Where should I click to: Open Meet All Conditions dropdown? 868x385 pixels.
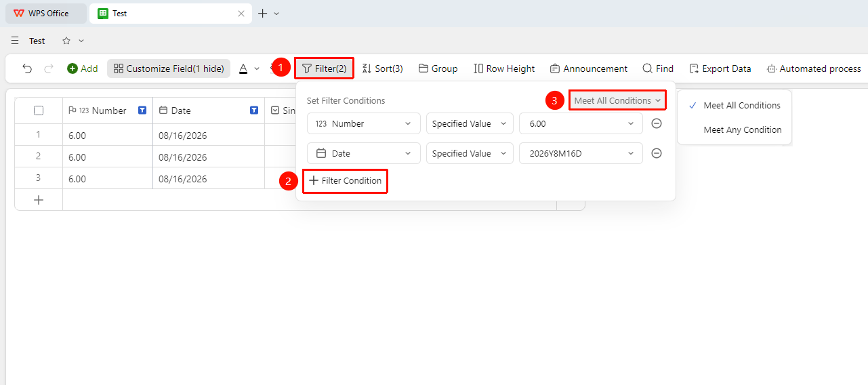617,100
